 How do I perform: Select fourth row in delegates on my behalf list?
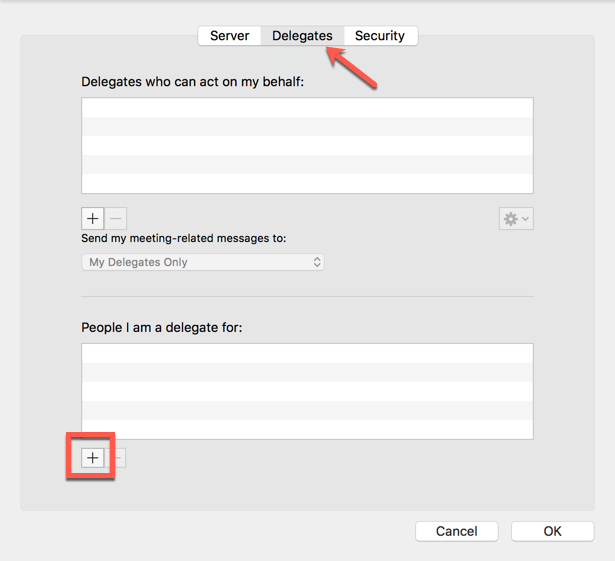tap(308, 164)
